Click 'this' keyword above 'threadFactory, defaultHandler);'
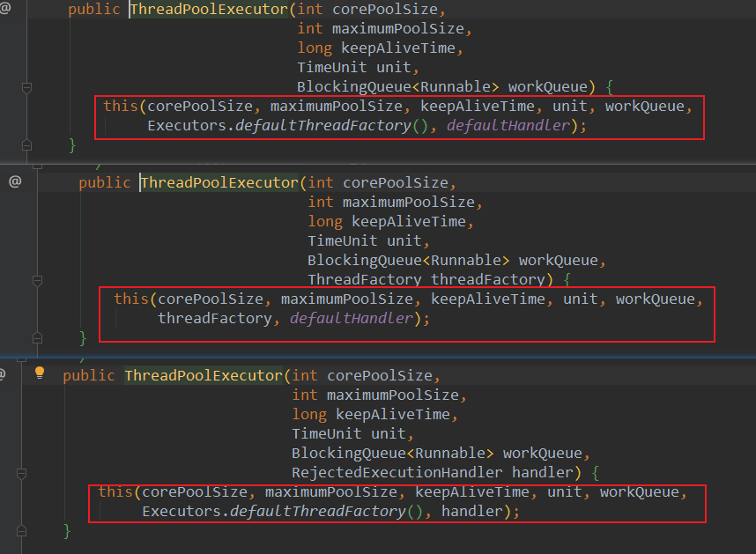Viewport: 756px width, 554px height. tap(131, 299)
